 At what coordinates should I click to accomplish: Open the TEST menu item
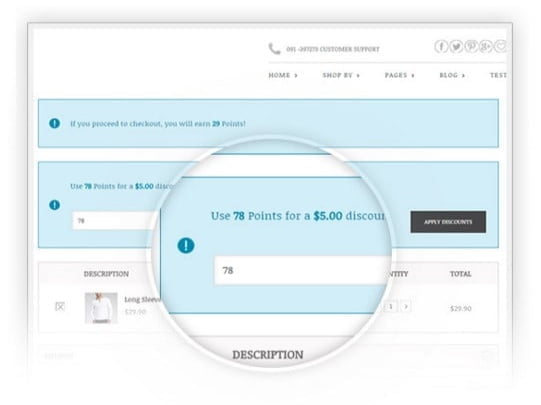(x=498, y=75)
